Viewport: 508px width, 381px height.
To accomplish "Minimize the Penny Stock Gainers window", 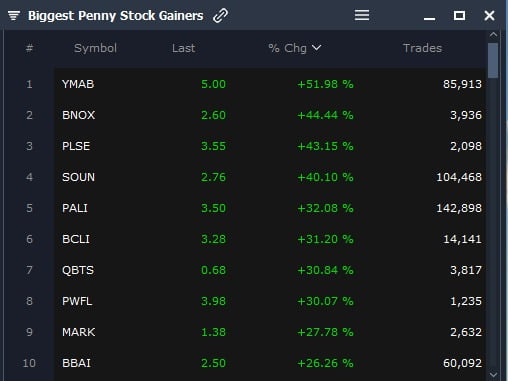I will [x=429, y=19].
